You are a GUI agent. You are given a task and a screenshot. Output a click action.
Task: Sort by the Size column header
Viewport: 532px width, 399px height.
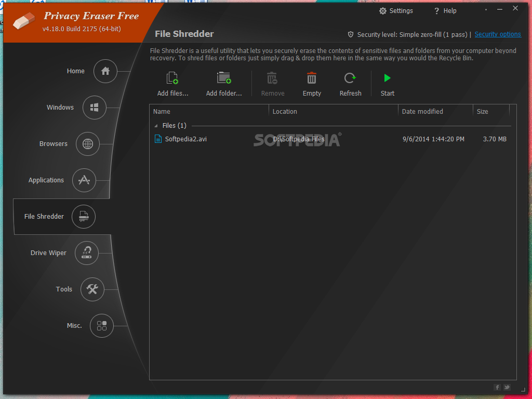[491, 111]
